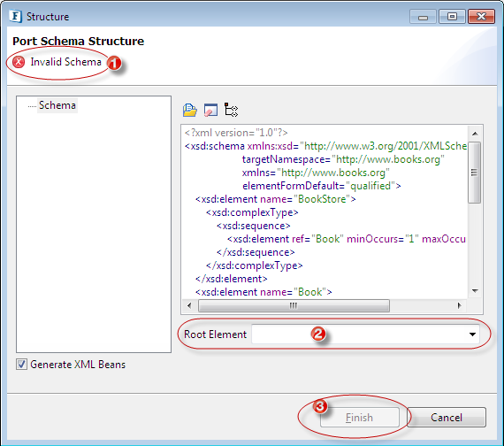Viewport: 504px width, 446px height.
Task: Select the Schema node in the tree
Action: [x=57, y=105]
